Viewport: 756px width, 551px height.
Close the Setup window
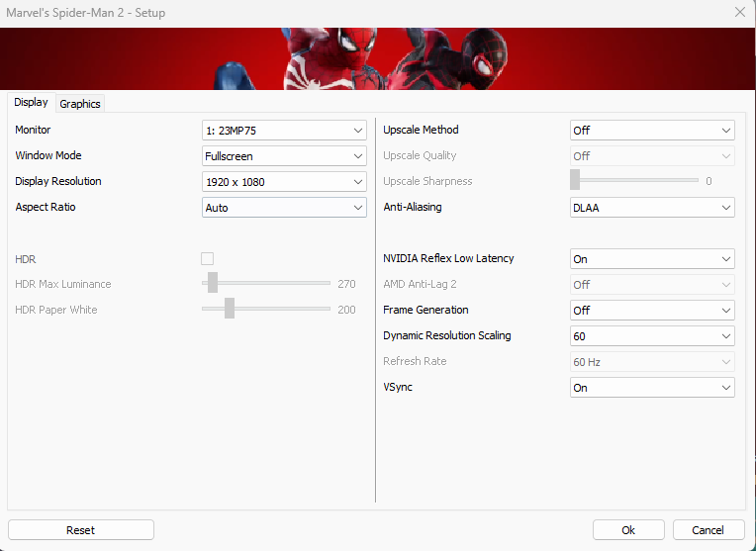(739, 12)
